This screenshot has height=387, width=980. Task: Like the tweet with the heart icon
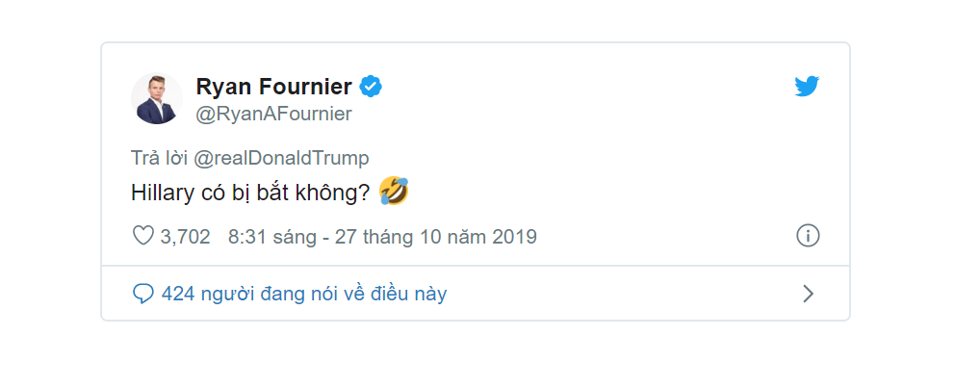tap(142, 236)
